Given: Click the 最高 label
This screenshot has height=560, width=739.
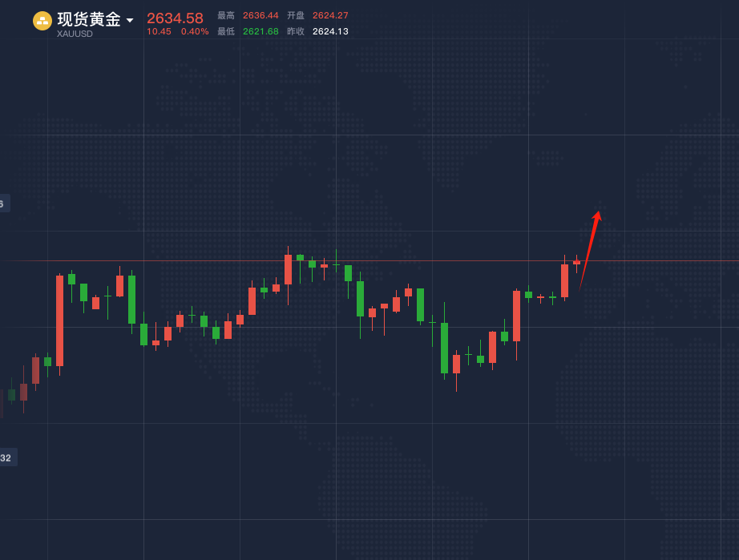Looking at the screenshot, I should [x=226, y=15].
